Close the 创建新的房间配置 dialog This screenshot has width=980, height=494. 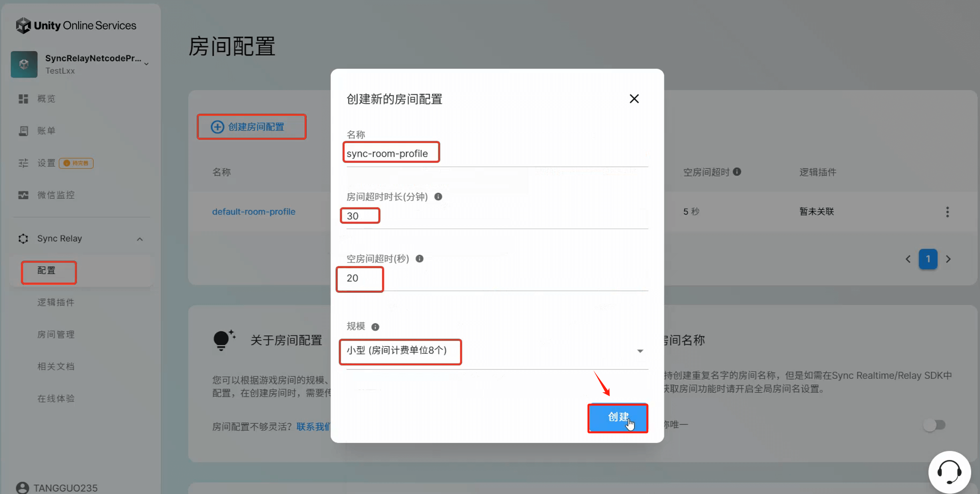click(x=634, y=99)
